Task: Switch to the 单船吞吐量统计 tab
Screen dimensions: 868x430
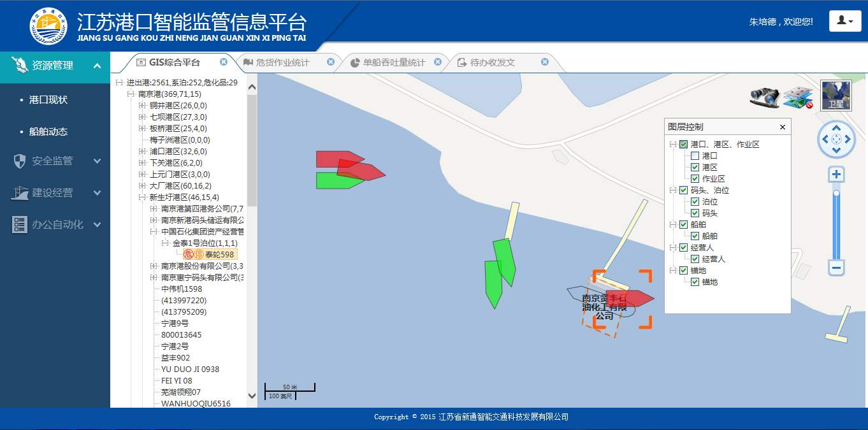Action: [393, 62]
